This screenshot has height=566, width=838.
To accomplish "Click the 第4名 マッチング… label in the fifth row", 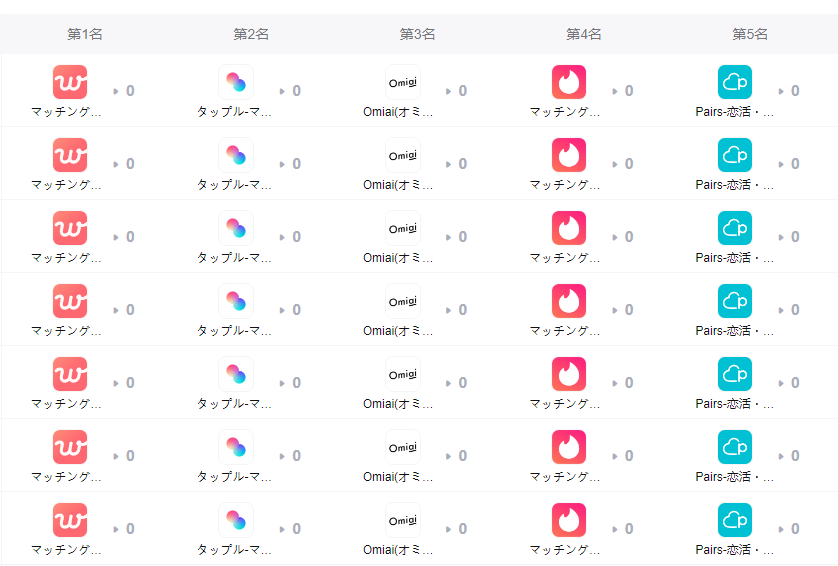I will tap(565, 404).
